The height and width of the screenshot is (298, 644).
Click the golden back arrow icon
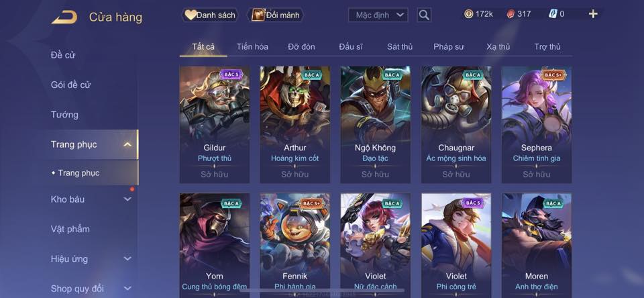pos(64,17)
